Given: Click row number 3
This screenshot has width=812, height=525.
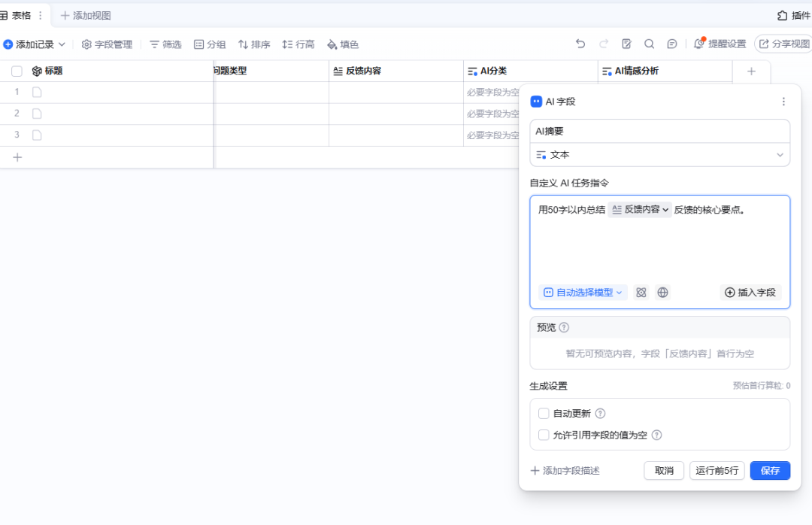Looking at the screenshot, I should [x=17, y=135].
